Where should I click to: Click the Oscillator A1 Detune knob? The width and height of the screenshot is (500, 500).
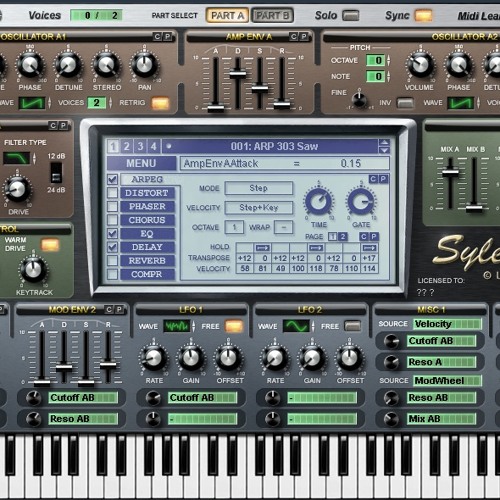[68, 65]
